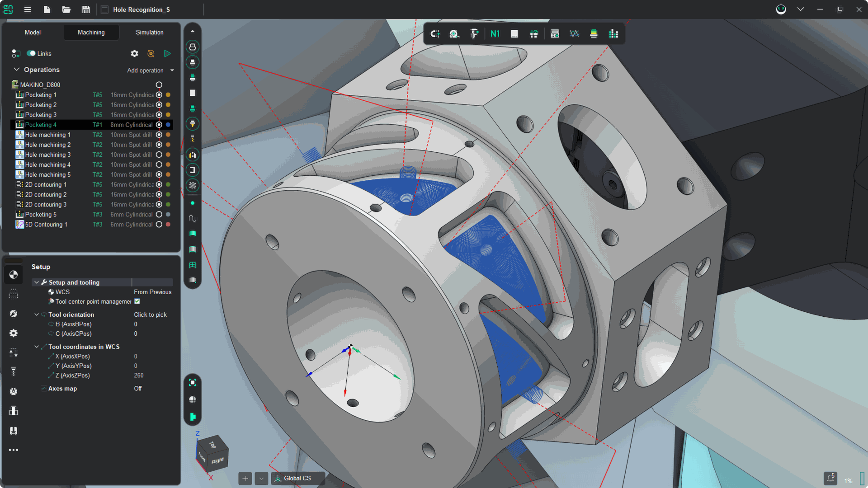
Task: Click the gear settings icon beside Links
Action: 134,53
